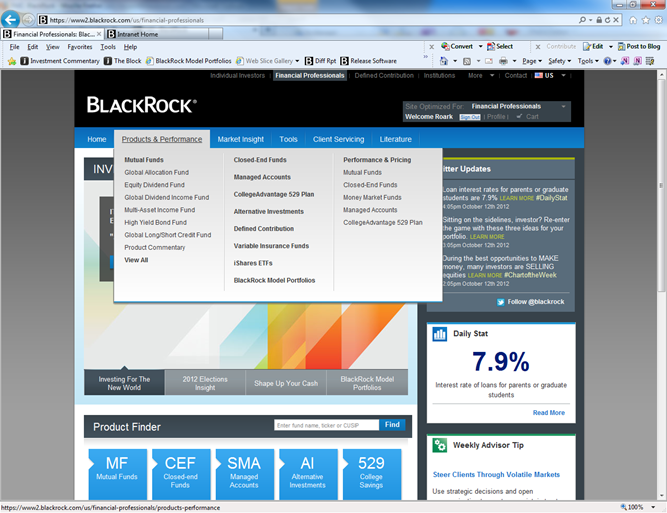Screen dimensions: 667x513
Task: Select the Market Insight navigation tab
Action: pos(240,139)
